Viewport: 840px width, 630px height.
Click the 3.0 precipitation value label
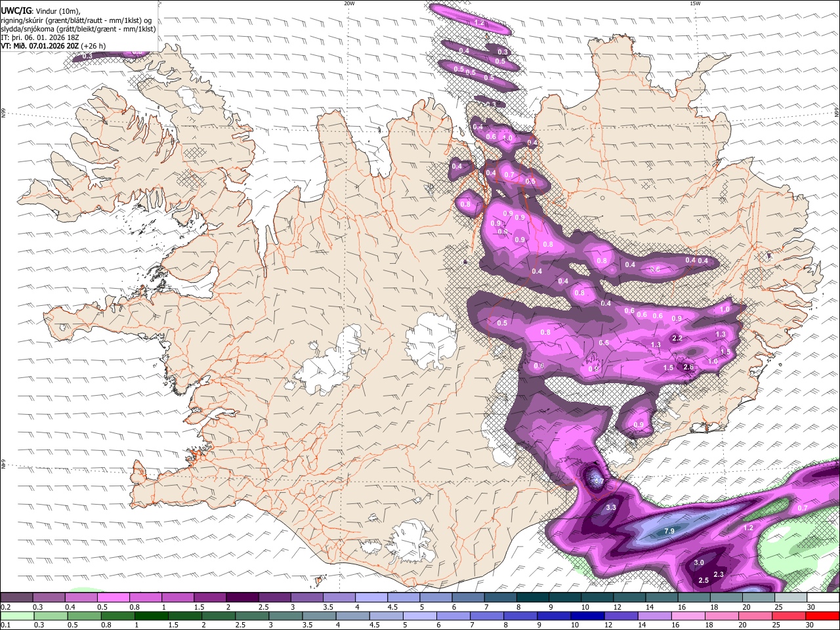[699, 562]
